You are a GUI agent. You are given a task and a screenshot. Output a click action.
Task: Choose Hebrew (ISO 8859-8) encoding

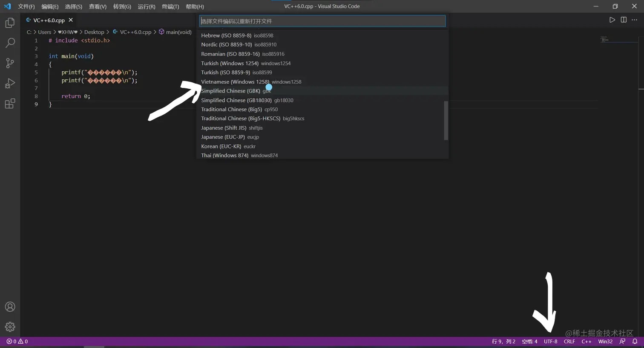pyautogui.click(x=322, y=35)
